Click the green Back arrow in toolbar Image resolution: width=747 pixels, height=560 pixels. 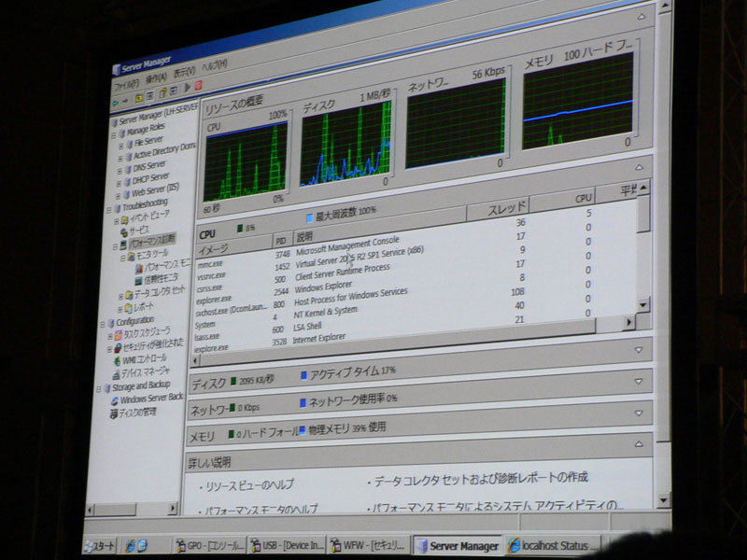point(115,103)
